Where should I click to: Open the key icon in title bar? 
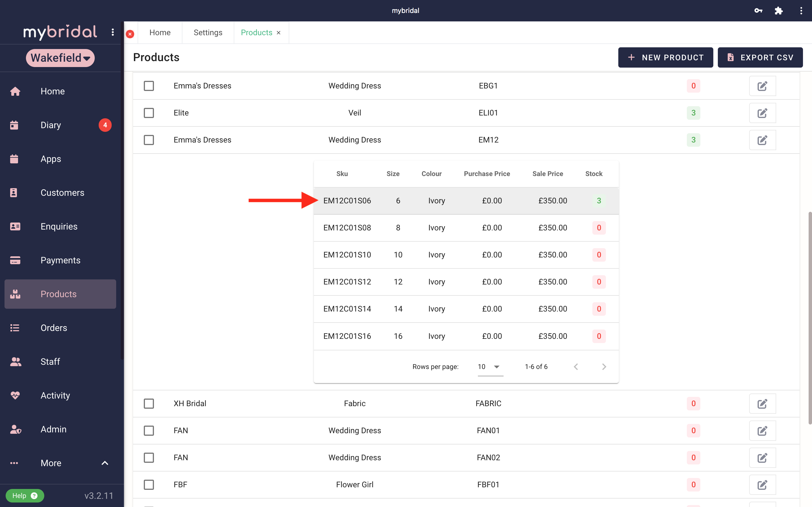point(758,11)
